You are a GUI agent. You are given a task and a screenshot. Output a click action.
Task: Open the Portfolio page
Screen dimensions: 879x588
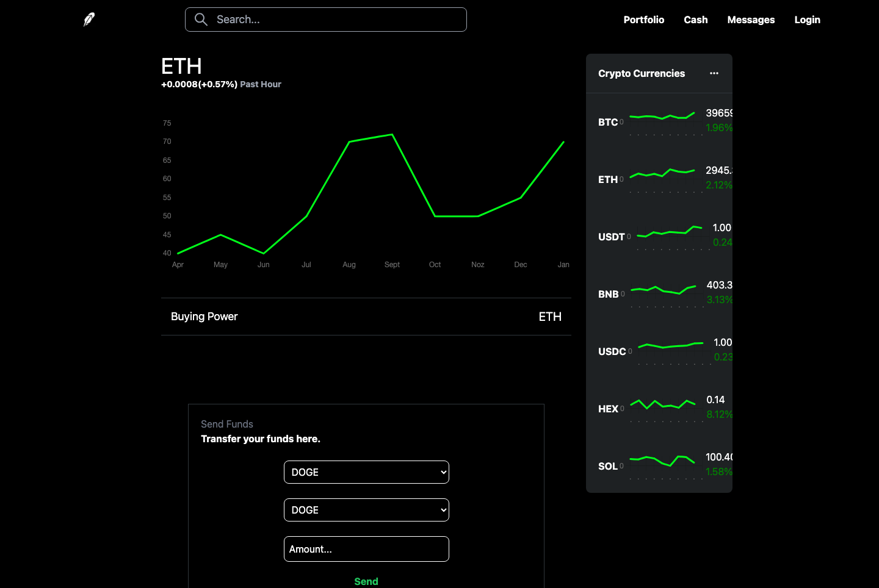pos(644,19)
